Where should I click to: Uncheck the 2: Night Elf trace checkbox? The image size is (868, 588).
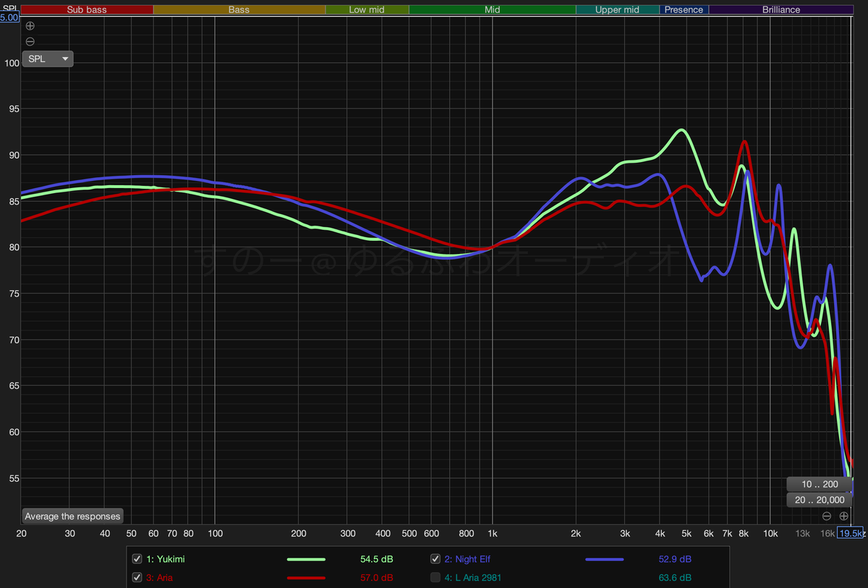[435, 559]
